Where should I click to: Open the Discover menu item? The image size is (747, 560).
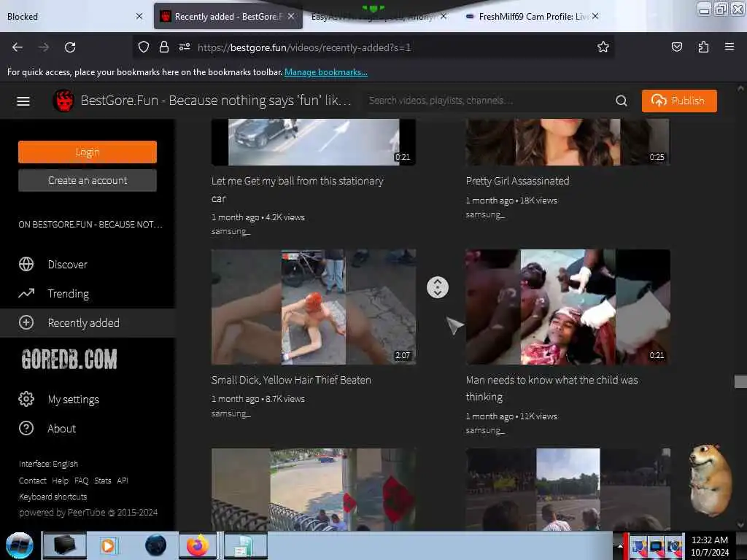[x=88, y=264]
